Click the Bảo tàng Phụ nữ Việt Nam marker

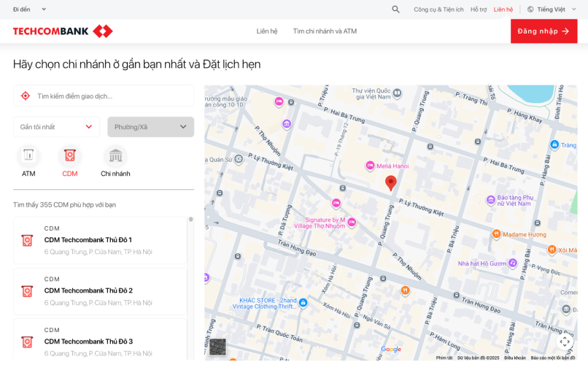[x=491, y=200]
